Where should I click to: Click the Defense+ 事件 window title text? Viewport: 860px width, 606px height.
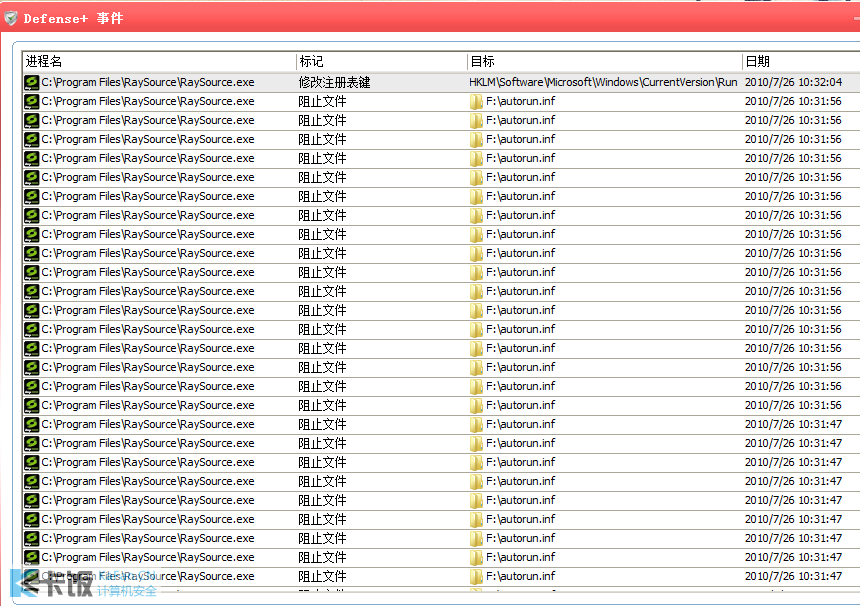point(73,18)
